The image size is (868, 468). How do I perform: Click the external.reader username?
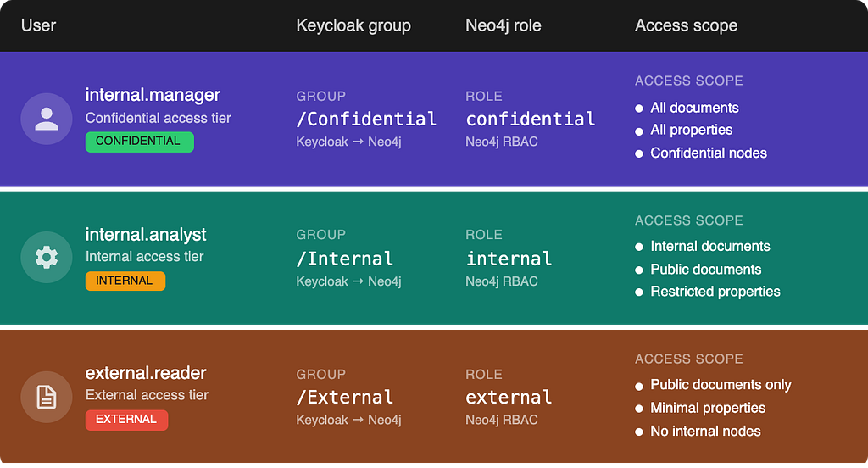tap(146, 373)
